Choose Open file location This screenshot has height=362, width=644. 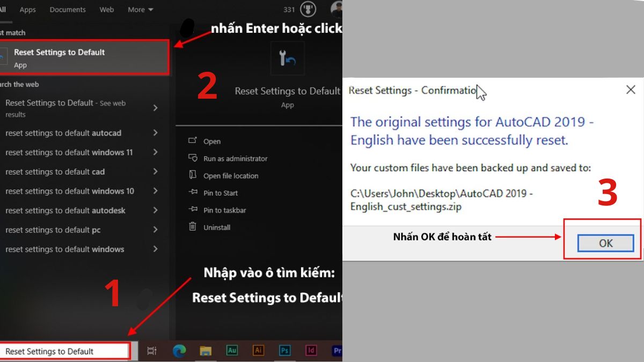tap(231, 176)
